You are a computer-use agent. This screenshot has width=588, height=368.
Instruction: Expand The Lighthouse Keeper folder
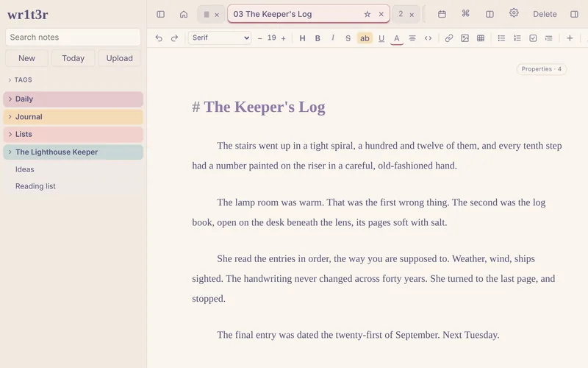[73, 152]
